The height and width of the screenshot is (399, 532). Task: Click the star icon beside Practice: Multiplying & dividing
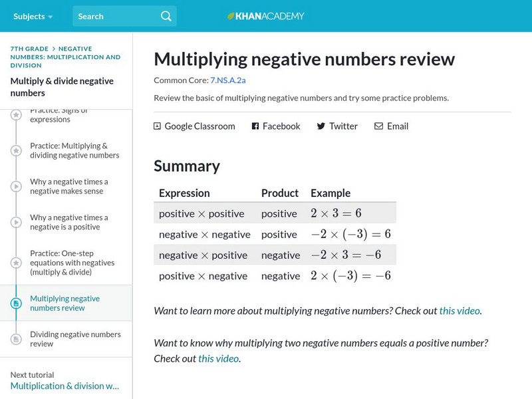pos(16,151)
